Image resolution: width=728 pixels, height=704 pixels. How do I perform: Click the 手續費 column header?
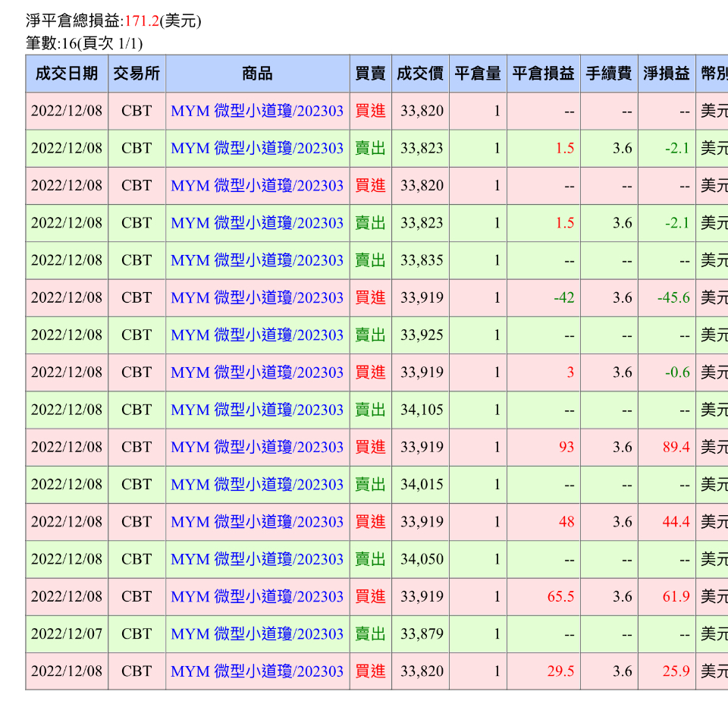pos(609,74)
